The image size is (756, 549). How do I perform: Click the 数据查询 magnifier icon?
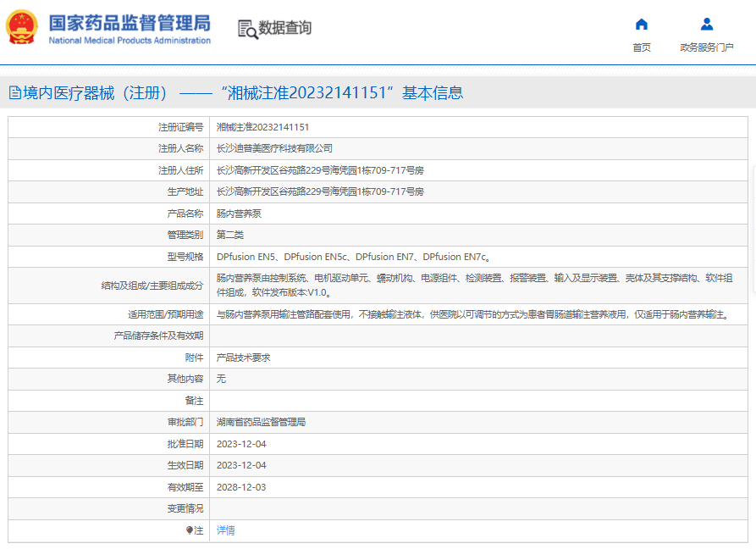pos(247,29)
